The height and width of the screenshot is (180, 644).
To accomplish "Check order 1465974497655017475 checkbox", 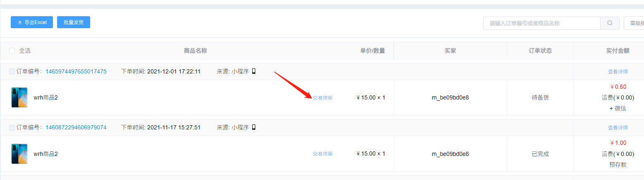I will (12, 71).
